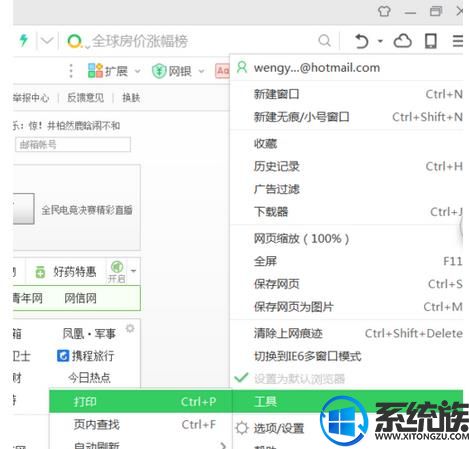Click 网页缩放 (100%) zoom entry
Screen dimensions: 469x449
(347, 239)
